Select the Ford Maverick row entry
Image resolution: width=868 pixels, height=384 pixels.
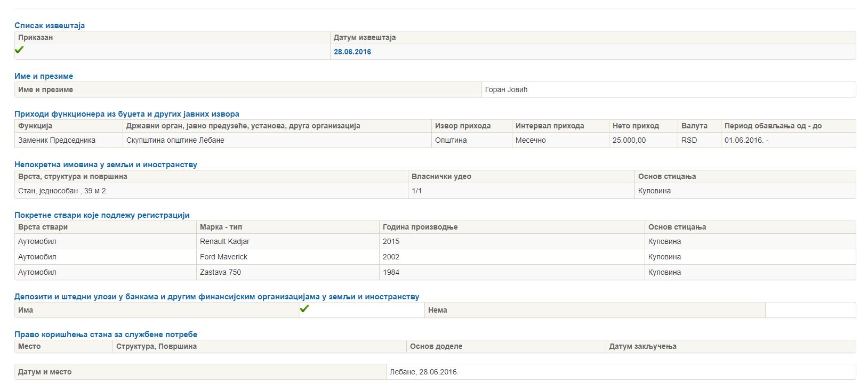pyautogui.click(x=223, y=257)
